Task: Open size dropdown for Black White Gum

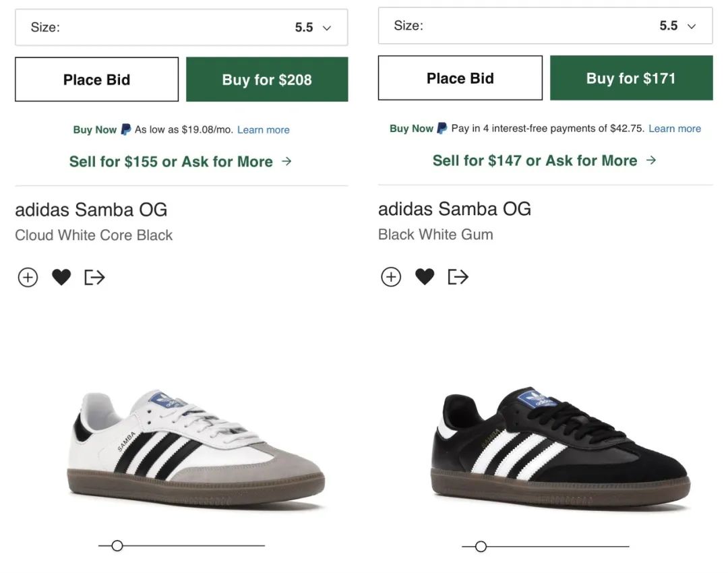Action: click(545, 26)
